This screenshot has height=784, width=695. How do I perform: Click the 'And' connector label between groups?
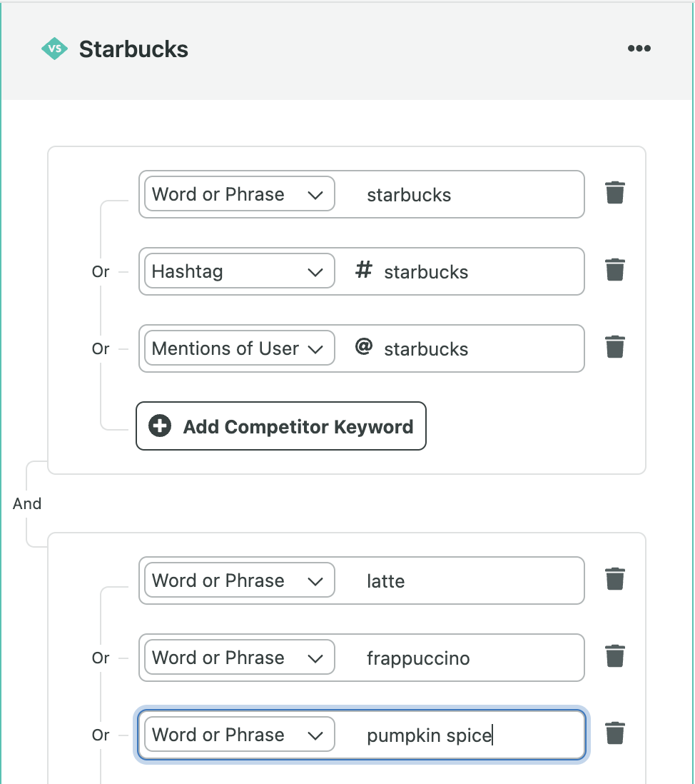tap(27, 503)
